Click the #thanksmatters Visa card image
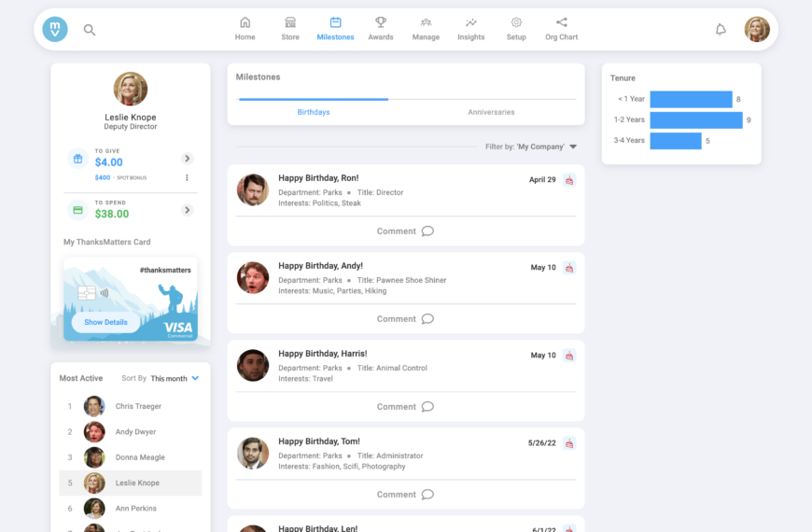Viewport: 812px width, 532px height. 131,299
